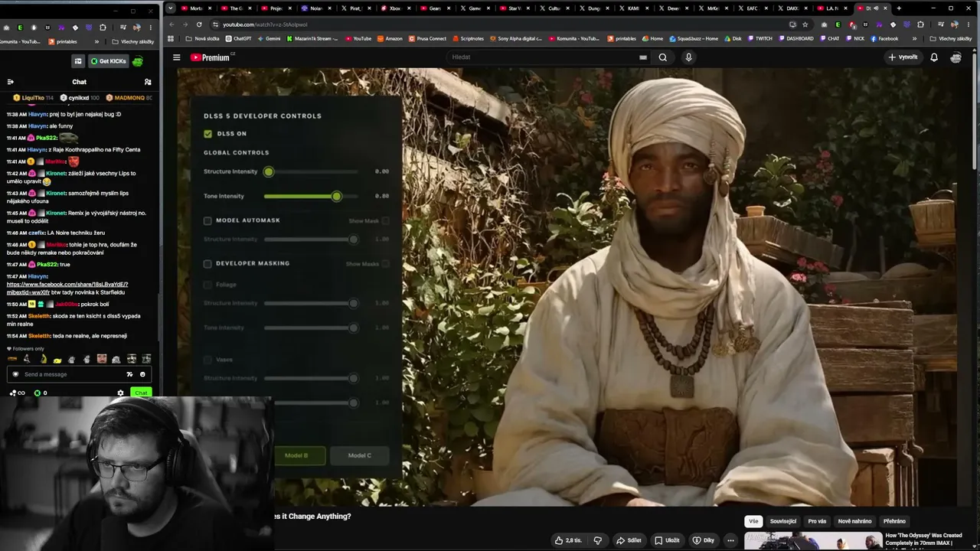980x551 pixels.
Task: Open more actions under the video
Action: coord(730,540)
